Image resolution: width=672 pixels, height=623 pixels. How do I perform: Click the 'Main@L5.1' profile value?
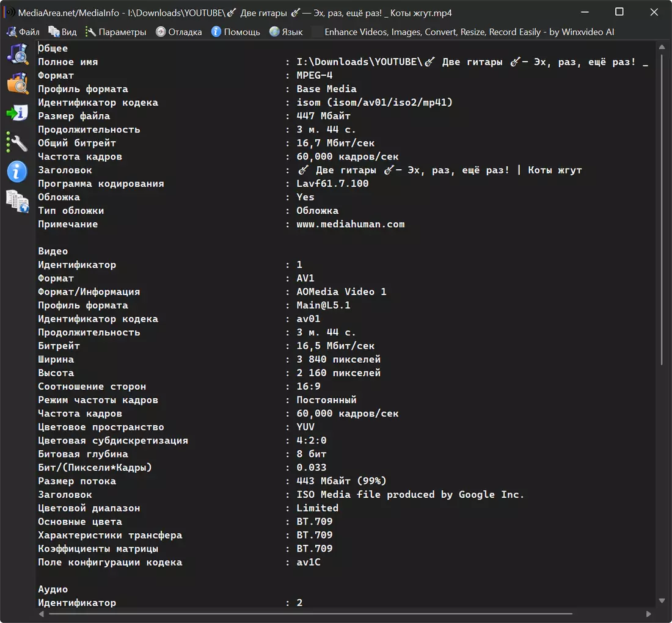click(324, 305)
